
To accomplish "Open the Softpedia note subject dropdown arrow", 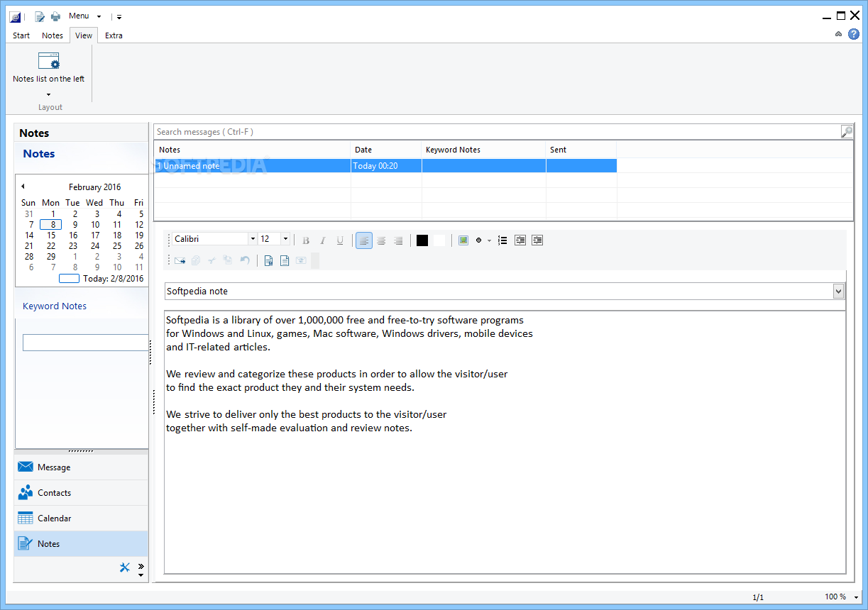I will coord(838,291).
